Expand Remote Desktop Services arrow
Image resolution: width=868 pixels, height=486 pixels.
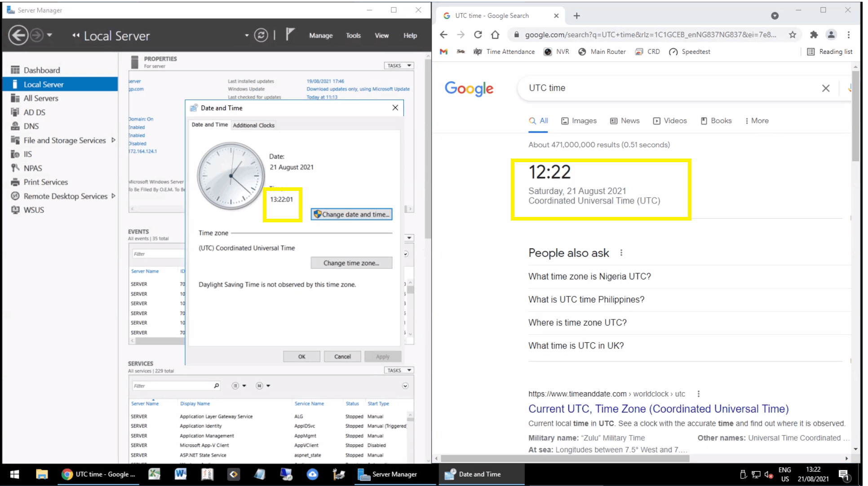(x=113, y=196)
